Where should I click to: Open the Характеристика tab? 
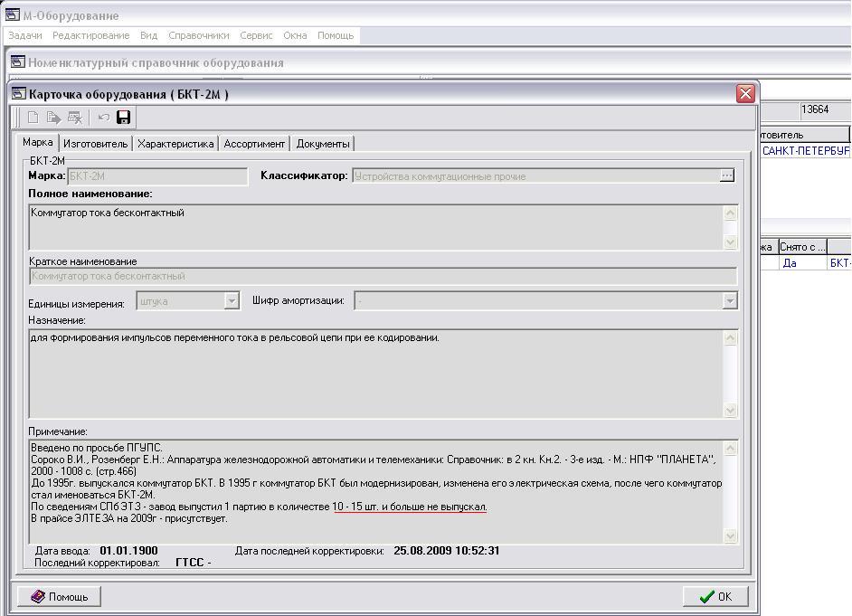(x=175, y=144)
